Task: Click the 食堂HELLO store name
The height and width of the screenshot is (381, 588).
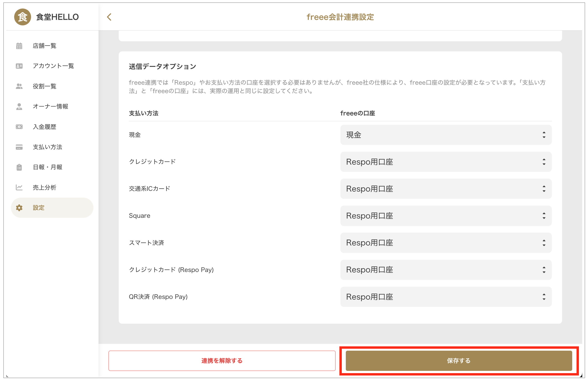Action: point(57,17)
